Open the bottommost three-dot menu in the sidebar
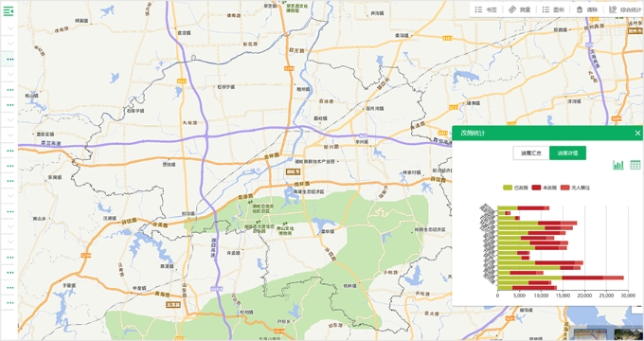The image size is (644, 341). (10, 303)
